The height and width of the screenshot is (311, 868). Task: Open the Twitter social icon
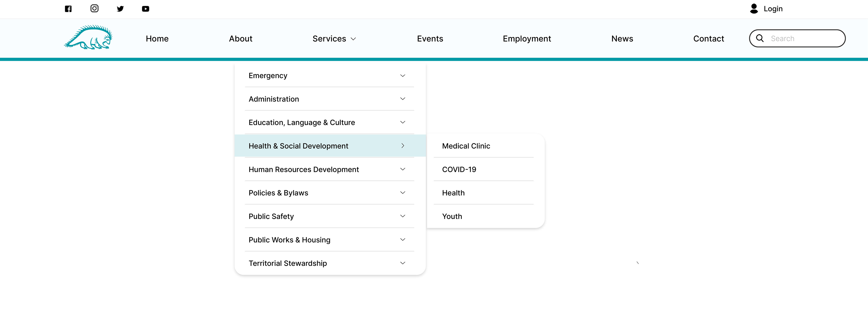point(120,9)
